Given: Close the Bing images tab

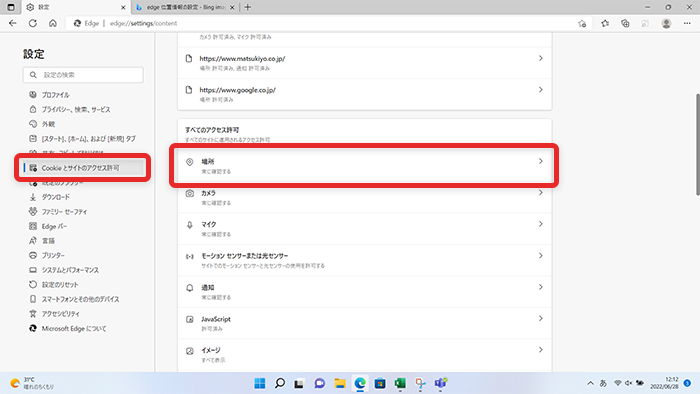Looking at the screenshot, I should 232,7.
